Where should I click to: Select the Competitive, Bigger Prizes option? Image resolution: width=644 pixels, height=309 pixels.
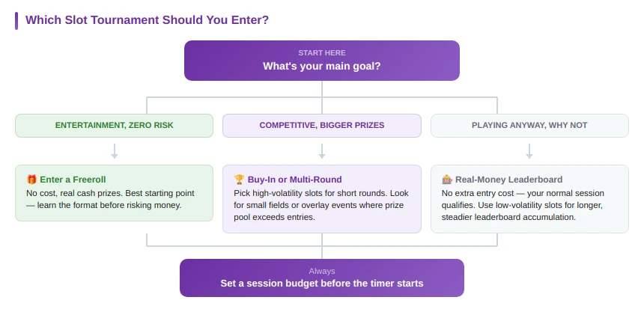tap(322, 126)
